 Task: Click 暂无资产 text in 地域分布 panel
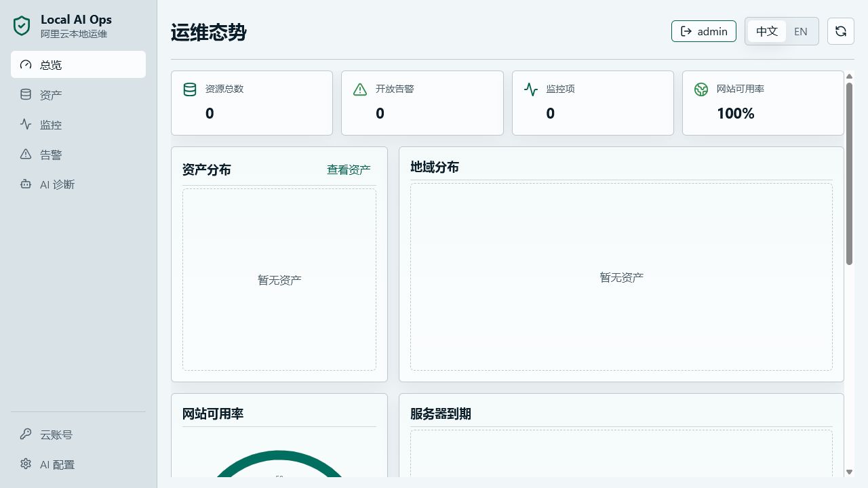coord(621,277)
